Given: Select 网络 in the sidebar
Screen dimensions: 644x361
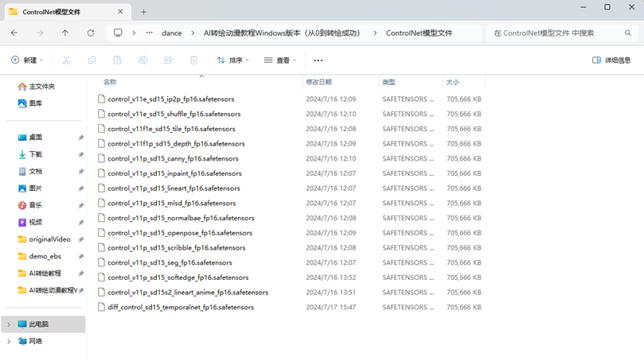Looking at the screenshot, I should 30,341.
